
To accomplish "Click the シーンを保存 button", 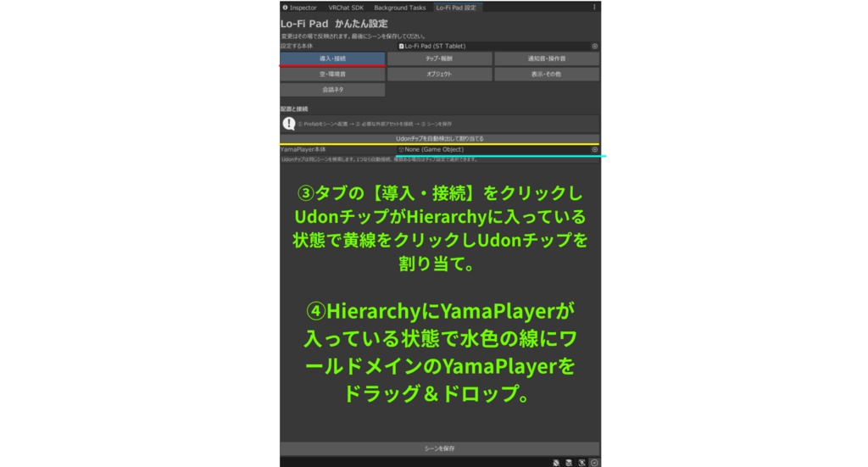I will pos(440,448).
